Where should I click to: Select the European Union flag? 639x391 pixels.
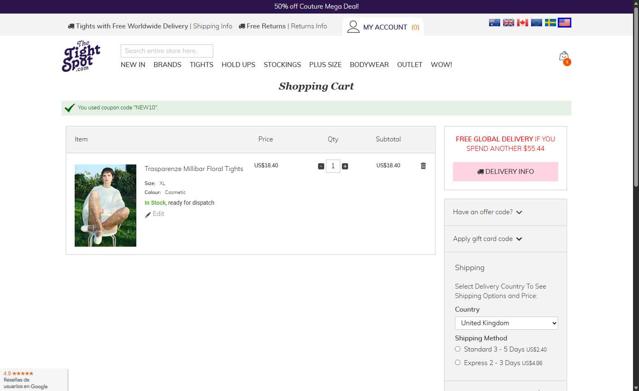pos(536,22)
